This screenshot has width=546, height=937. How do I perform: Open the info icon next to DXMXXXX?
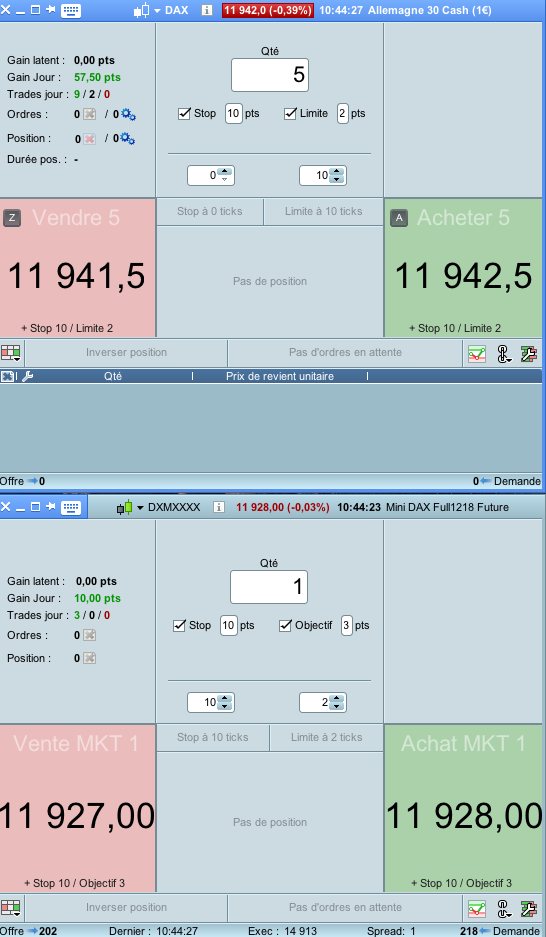219,507
